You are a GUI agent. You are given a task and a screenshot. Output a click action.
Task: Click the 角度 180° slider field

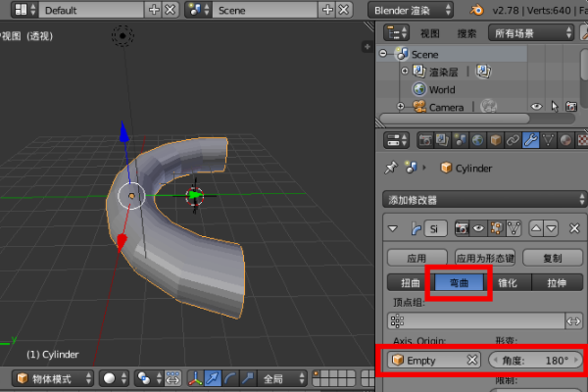(x=535, y=361)
